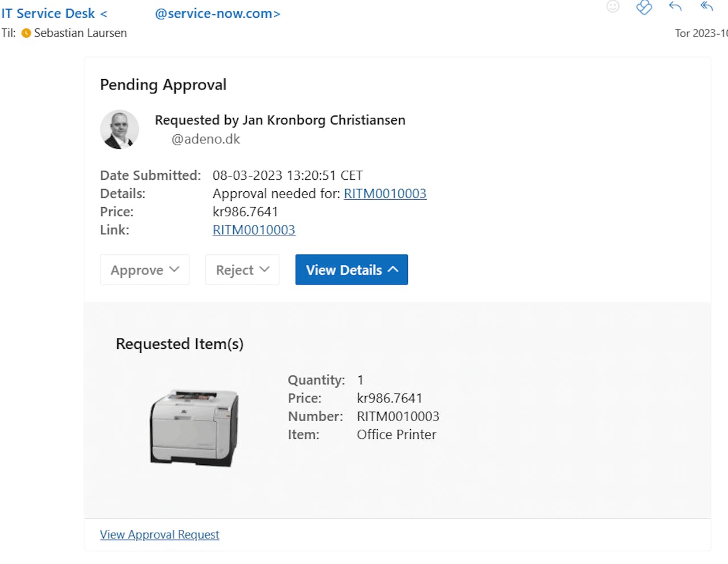The image size is (728, 564).
Task: Open RITM0010003 from the Link row
Action: click(x=254, y=230)
